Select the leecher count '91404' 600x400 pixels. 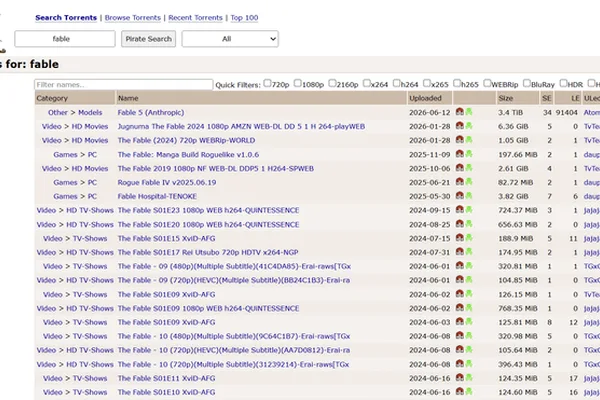[x=567, y=113]
